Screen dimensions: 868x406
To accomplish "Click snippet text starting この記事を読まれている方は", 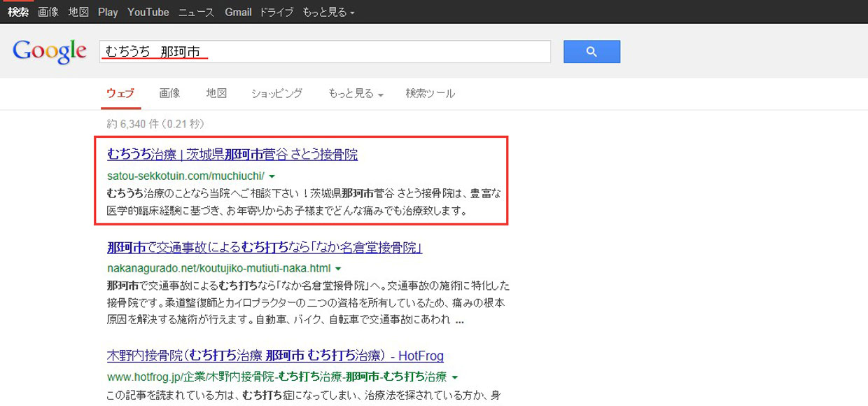I will (x=304, y=395).
